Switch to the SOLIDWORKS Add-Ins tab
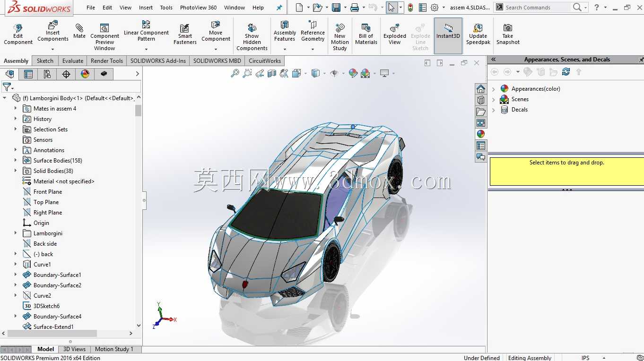 coord(158,60)
